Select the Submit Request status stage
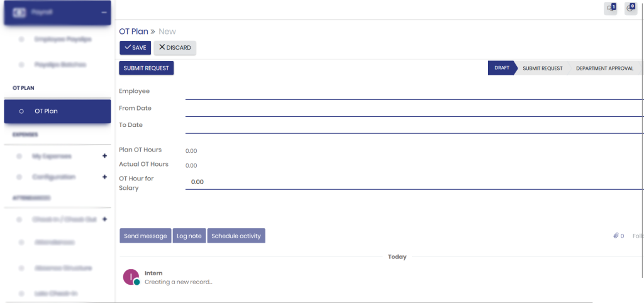The image size is (644, 303). 543,68
